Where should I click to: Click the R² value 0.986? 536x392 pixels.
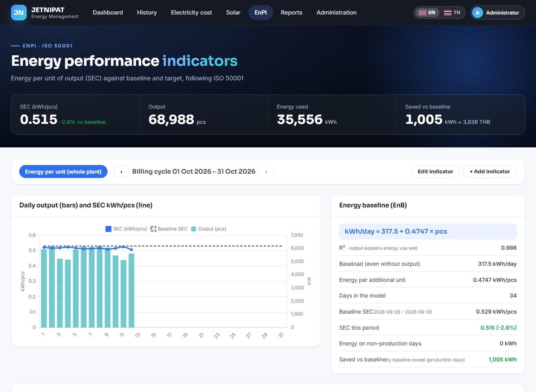(509, 248)
